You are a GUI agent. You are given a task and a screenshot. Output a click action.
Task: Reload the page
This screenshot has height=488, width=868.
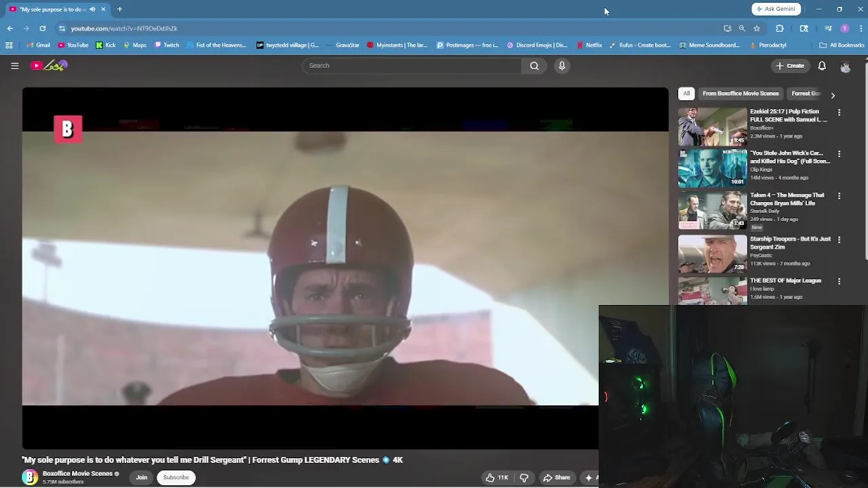[x=43, y=28]
